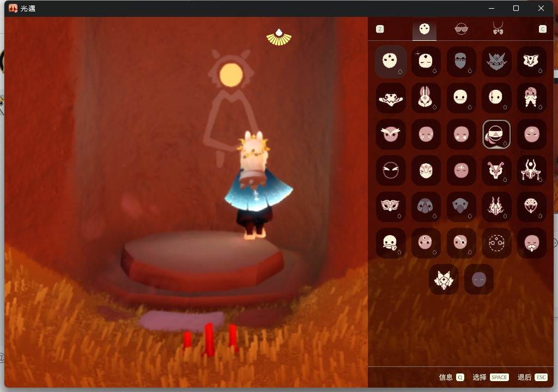
Task: Select the skull mask holding a rose
Action: tap(390, 243)
